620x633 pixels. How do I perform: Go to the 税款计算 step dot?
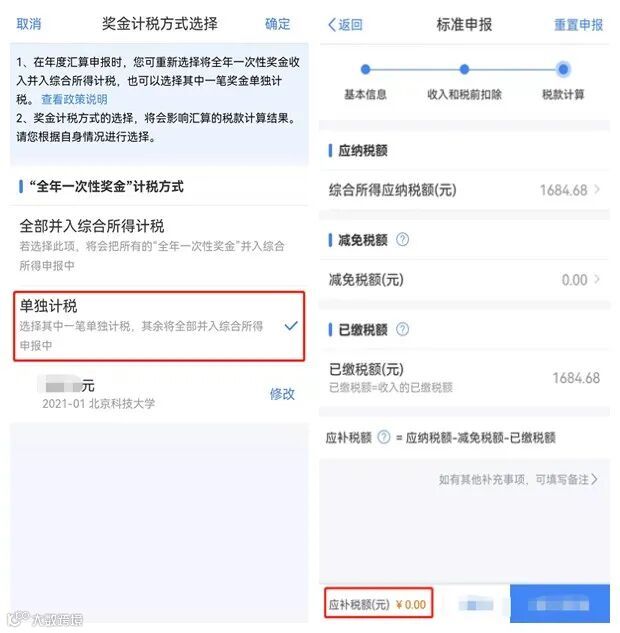tap(563, 69)
